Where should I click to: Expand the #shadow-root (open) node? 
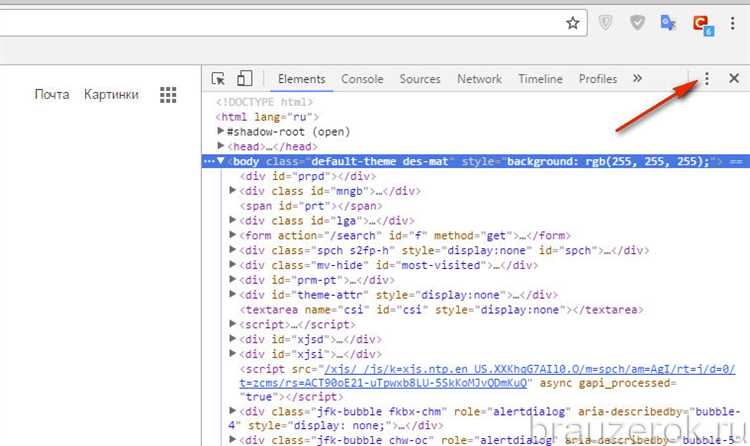pos(222,131)
